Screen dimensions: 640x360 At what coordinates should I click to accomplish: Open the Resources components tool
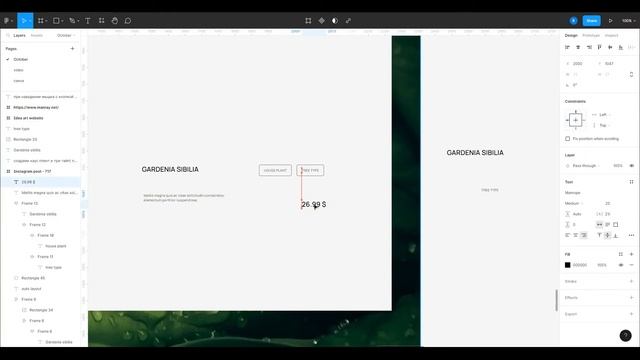(x=101, y=20)
